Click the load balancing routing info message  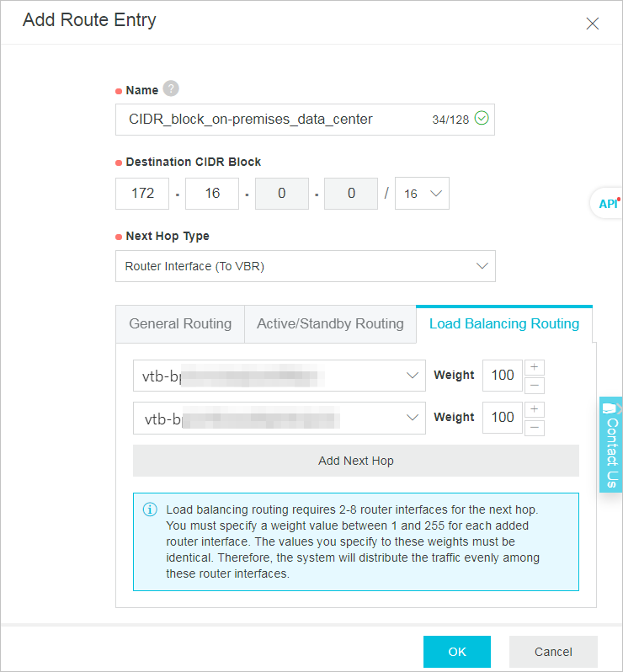coord(356,541)
